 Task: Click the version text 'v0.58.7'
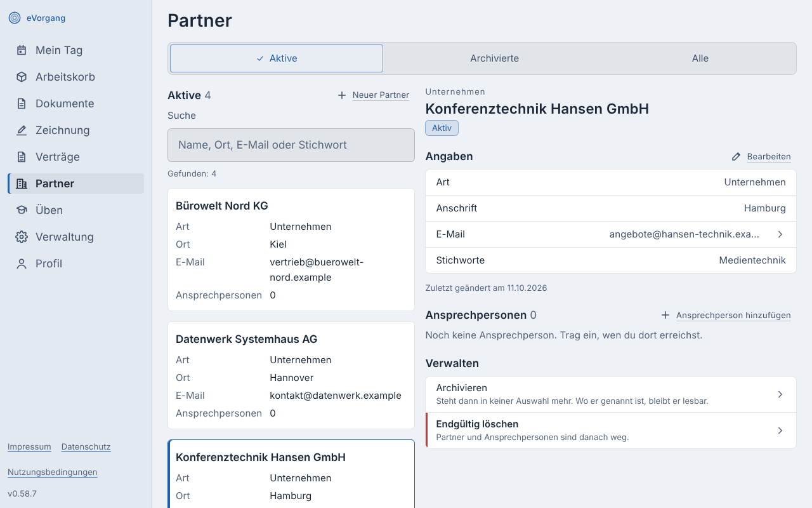pos(22,493)
